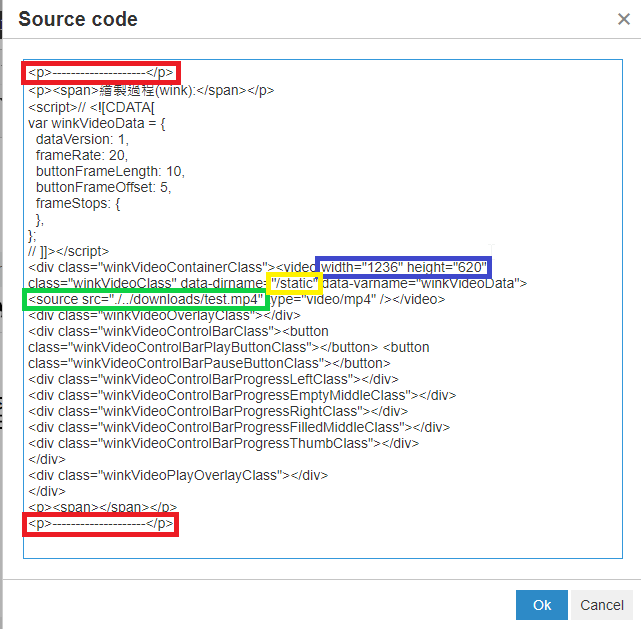Screen dimensions: 641x629
Task: Click on the 'dataVersion: 1,' line
Action: [x=82, y=139]
